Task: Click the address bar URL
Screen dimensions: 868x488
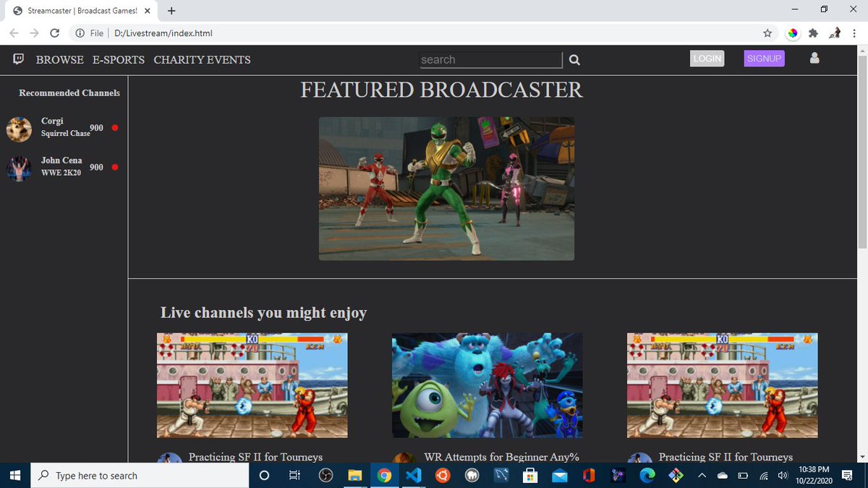Action: coord(163,33)
